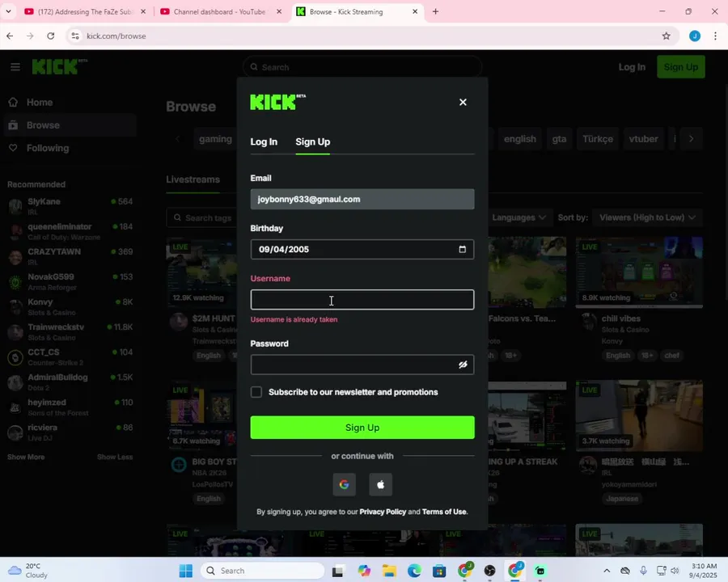728x582 pixels.
Task: Open Chrome three-dot menu
Action: [x=715, y=36]
